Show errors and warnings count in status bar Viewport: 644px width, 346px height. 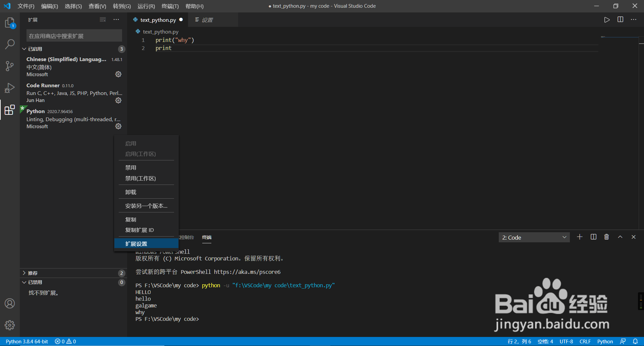click(x=65, y=341)
